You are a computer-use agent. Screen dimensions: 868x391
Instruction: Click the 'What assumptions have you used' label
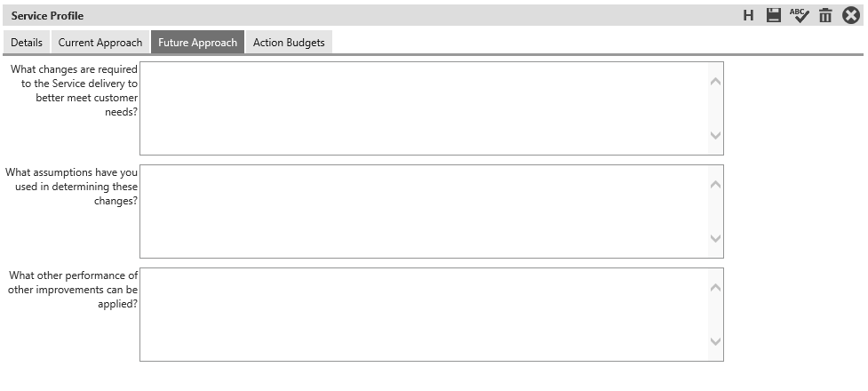click(x=71, y=186)
